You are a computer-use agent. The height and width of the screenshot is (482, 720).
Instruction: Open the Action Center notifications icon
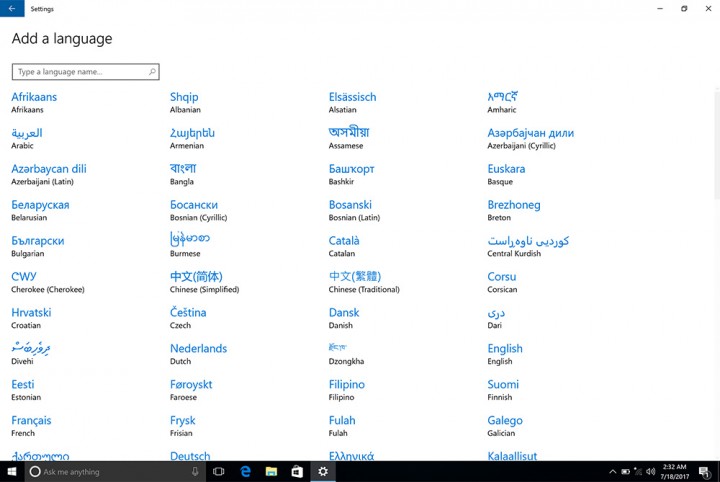[x=704, y=471]
